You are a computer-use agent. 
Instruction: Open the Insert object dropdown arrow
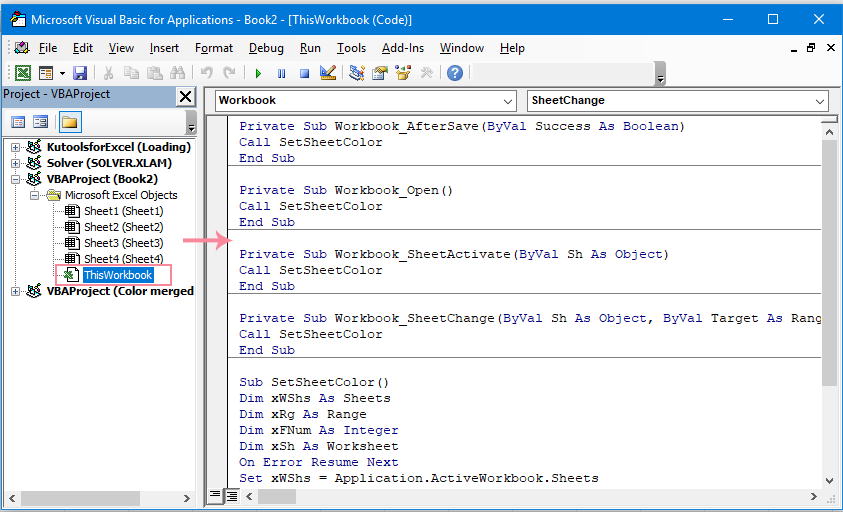point(62,73)
